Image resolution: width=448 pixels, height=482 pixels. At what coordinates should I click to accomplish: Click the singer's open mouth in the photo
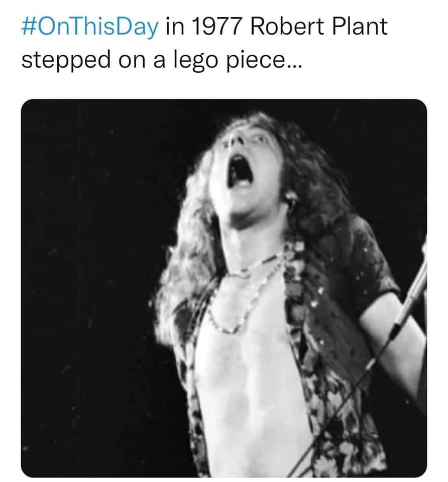click(239, 171)
